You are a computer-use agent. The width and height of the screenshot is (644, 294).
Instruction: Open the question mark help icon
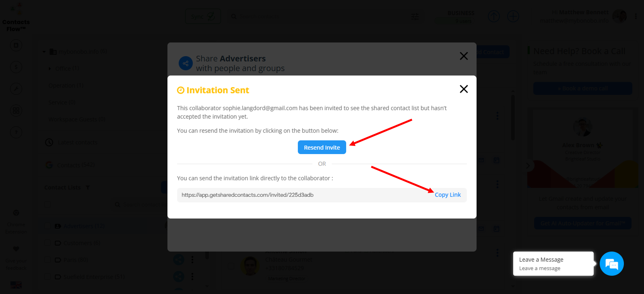click(16, 132)
